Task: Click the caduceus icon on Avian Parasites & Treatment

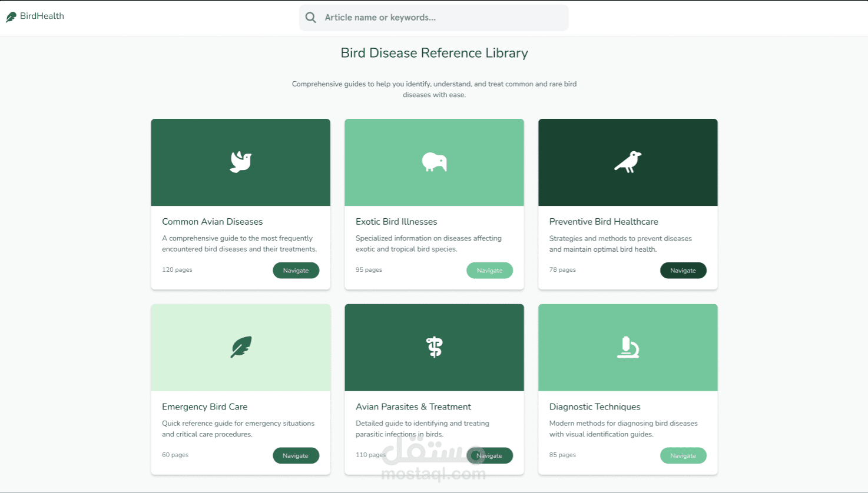Action: click(x=434, y=347)
